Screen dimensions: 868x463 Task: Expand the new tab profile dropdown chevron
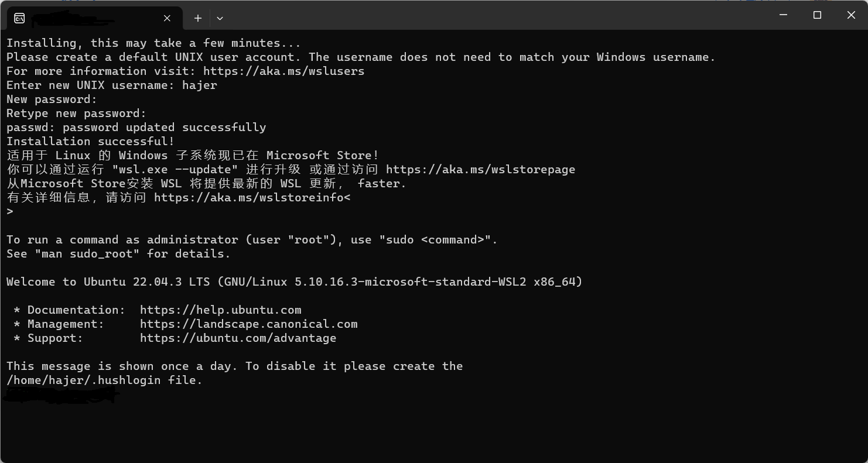pyautogui.click(x=220, y=18)
